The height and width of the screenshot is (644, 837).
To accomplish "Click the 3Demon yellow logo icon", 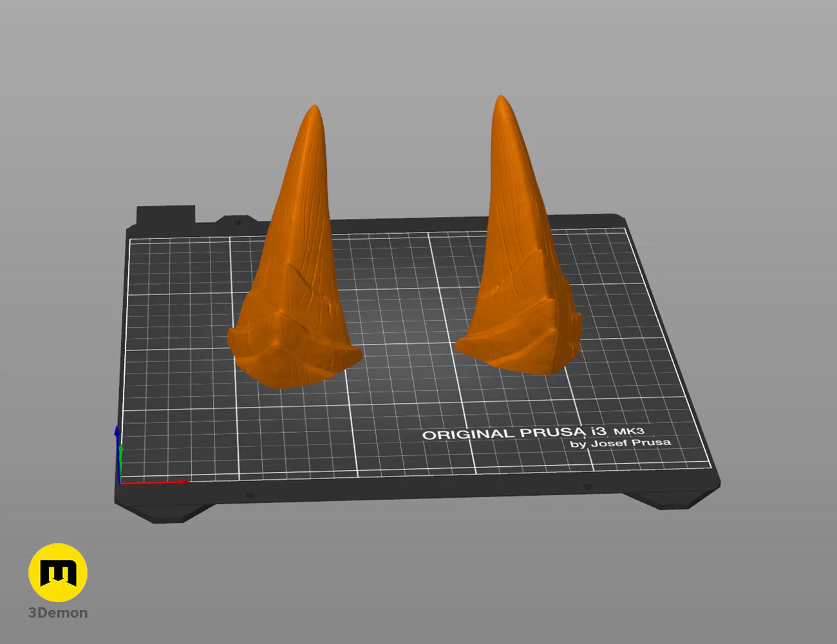I will tap(58, 573).
